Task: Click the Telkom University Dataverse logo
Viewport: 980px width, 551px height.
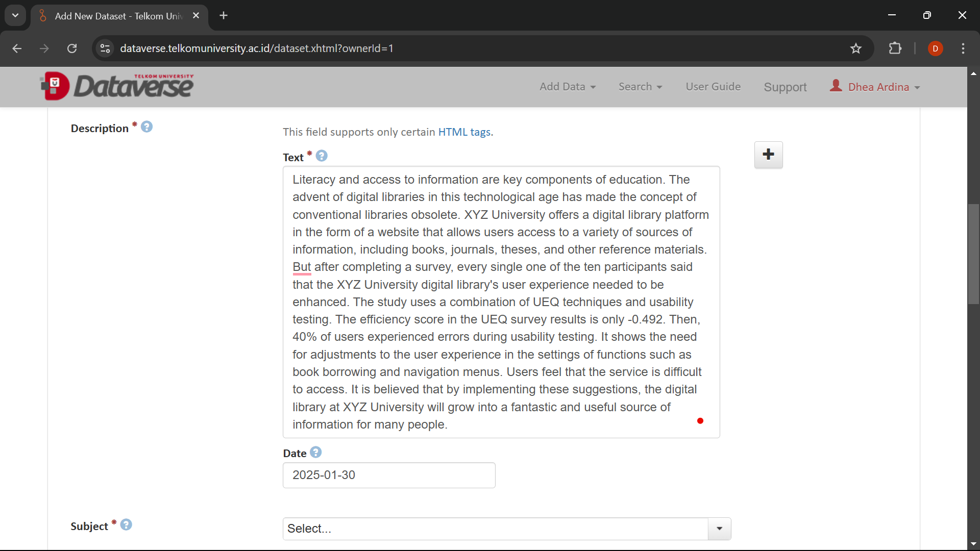Action: pos(117,86)
